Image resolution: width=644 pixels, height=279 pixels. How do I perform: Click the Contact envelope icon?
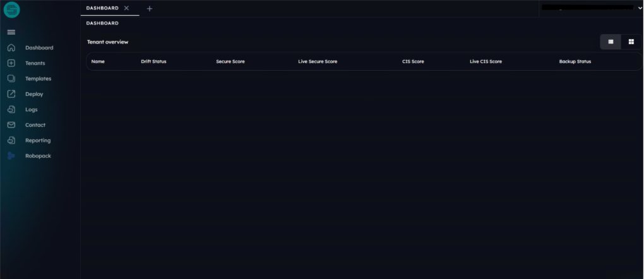11,125
